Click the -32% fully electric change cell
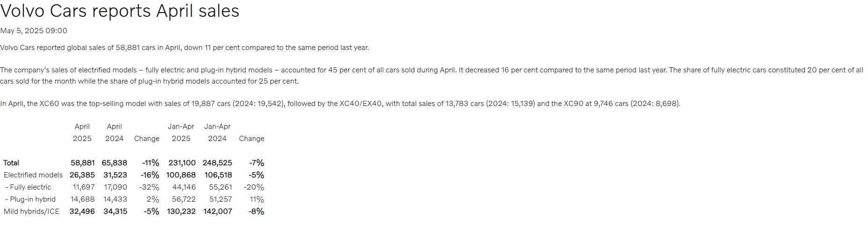Screen dimensions: 868x232 click(149, 187)
